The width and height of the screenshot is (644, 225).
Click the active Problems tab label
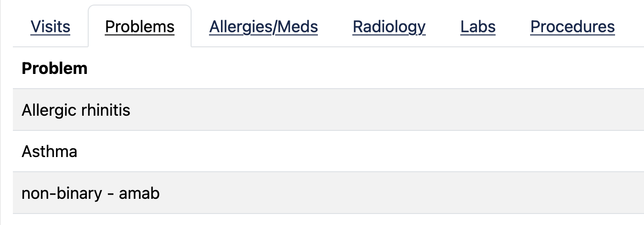tap(140, 27)
